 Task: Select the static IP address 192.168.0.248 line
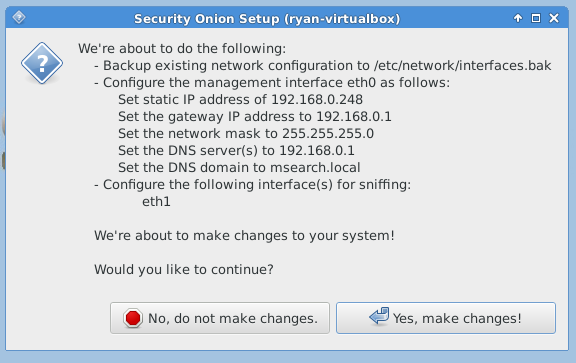coord(240,100)
